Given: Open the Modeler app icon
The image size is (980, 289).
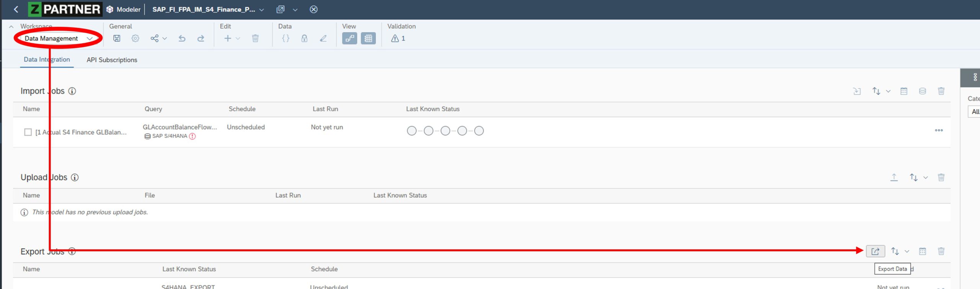Looking at the screenshot, I should click(110, 9).
